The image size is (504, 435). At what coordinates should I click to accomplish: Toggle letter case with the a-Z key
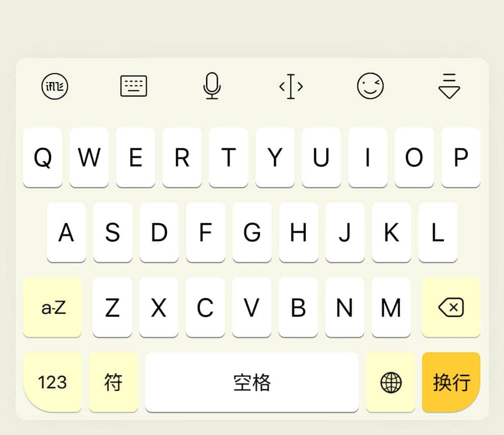(x=52, y=307)
